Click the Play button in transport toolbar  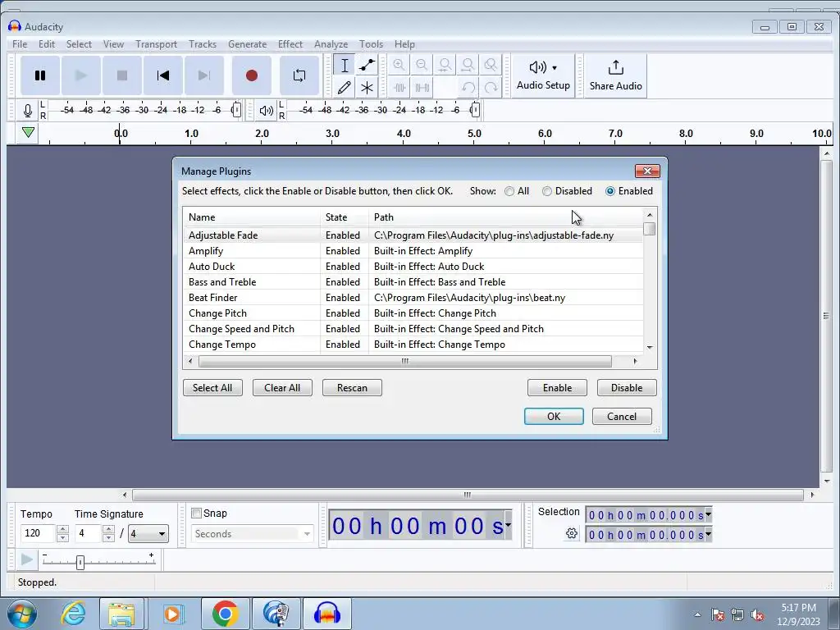pyautogui.click(x=81, y=75)
